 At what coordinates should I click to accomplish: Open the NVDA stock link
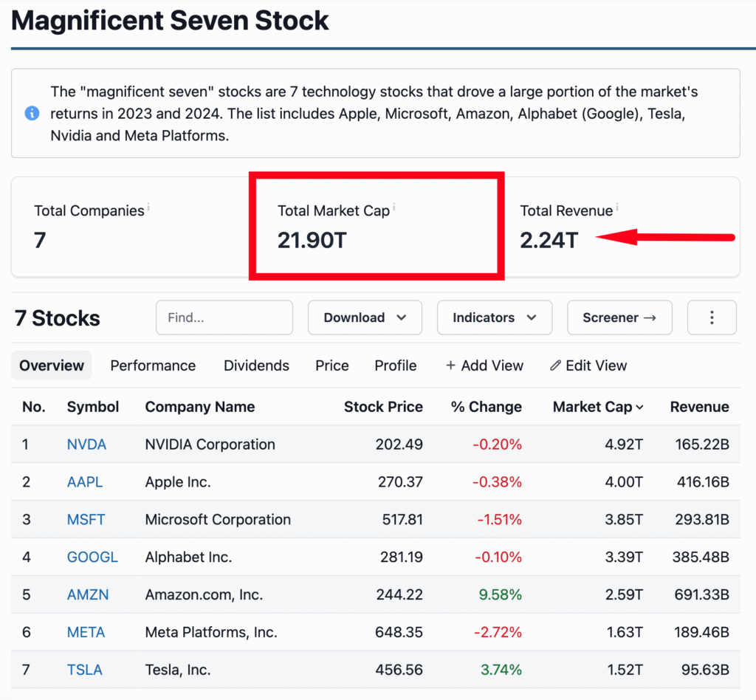(x=86, y=445)
